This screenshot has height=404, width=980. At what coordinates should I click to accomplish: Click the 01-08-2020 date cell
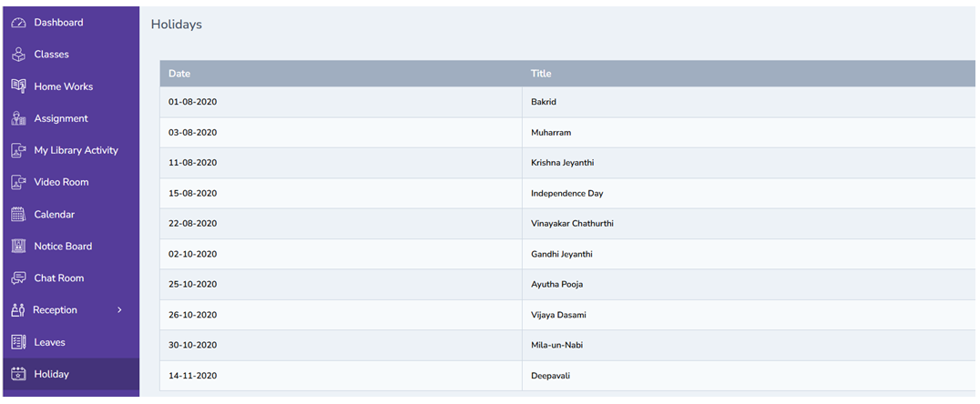(192, 102)
